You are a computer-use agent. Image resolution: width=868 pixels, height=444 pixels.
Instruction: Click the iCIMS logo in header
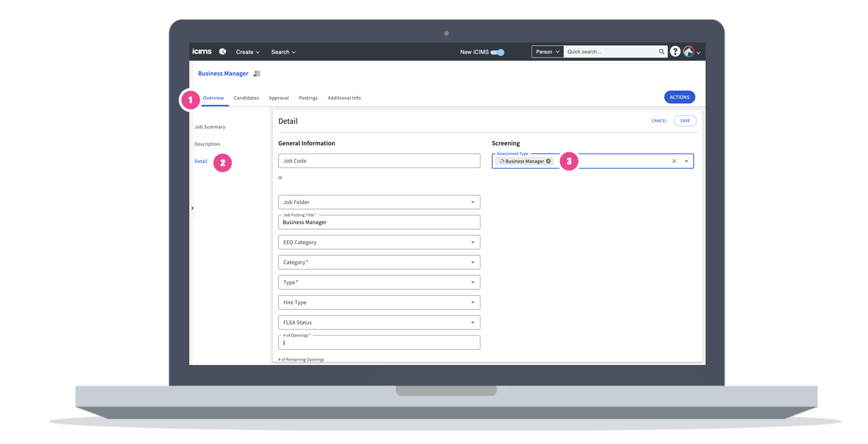(202, 52)
